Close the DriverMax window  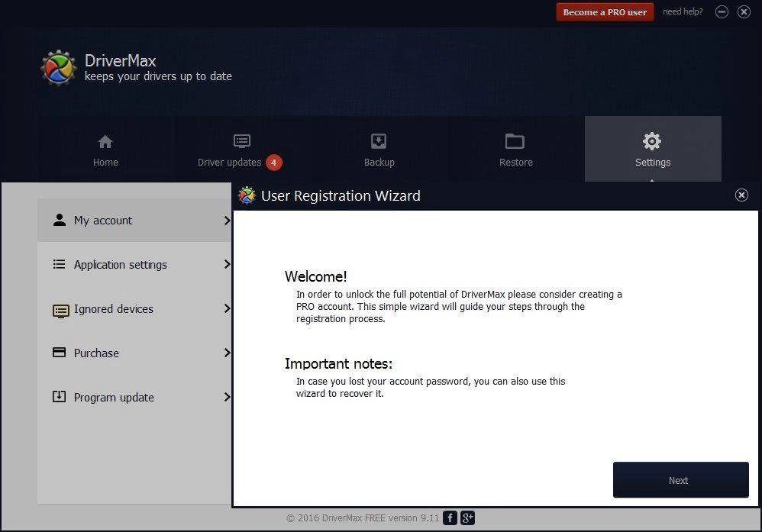[x=744, y=11]
